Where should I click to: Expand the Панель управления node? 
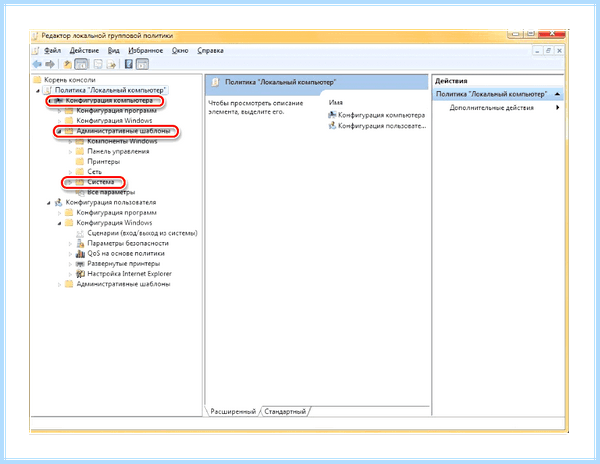point(70,152)
